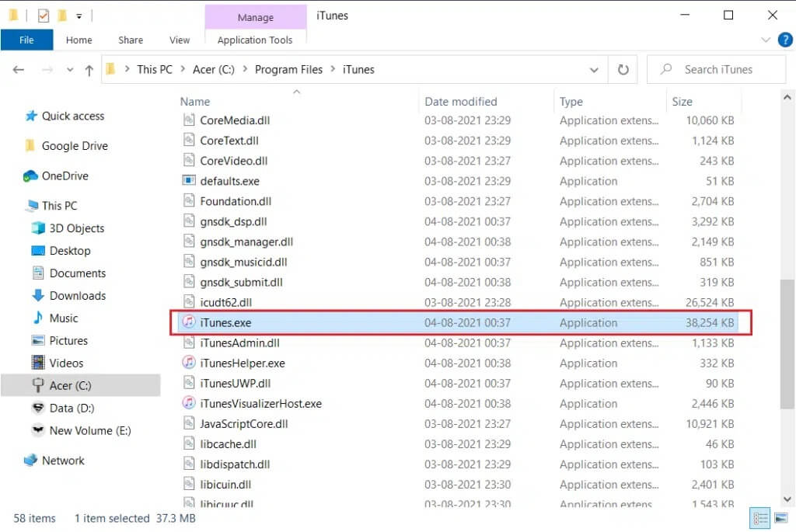Select the libdispatch.dll file name
The image size is (796, 532).
(x=235, y=464)
